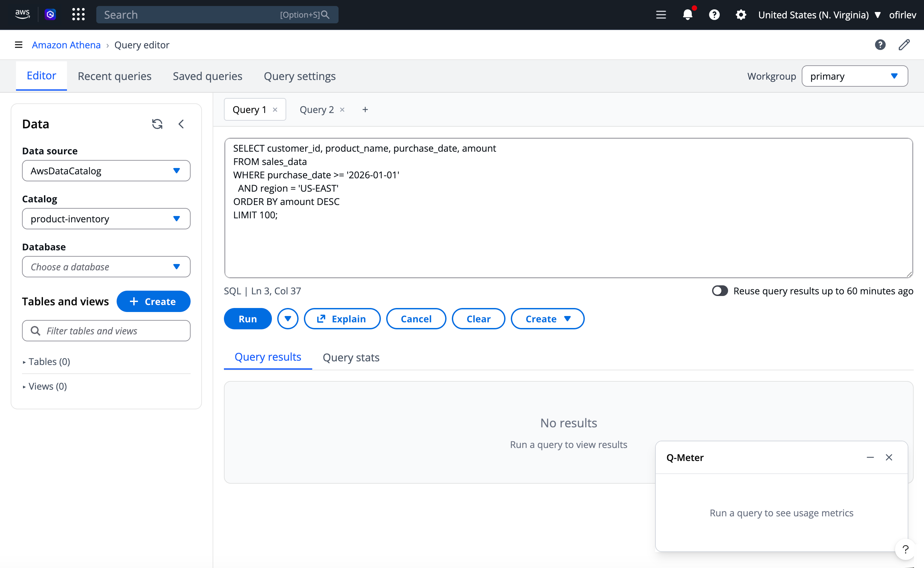924x568 pixels.
Task: Open the notifications bell
Action: pyautogui.click(x=687, y=15)
